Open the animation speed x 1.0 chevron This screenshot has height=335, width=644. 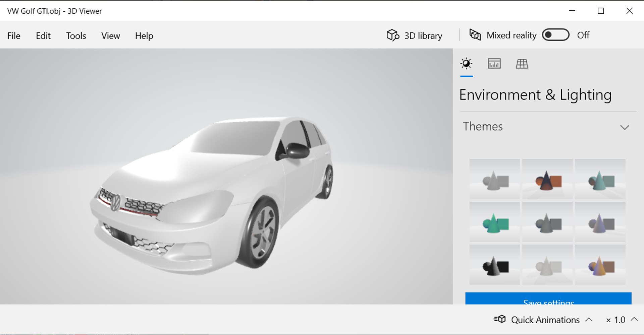point(634,319)
